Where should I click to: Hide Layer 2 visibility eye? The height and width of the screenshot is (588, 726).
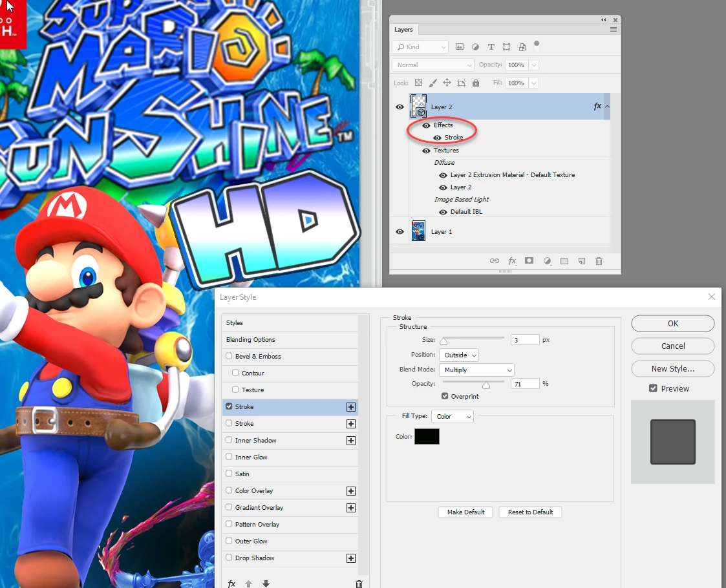[400, 107]
